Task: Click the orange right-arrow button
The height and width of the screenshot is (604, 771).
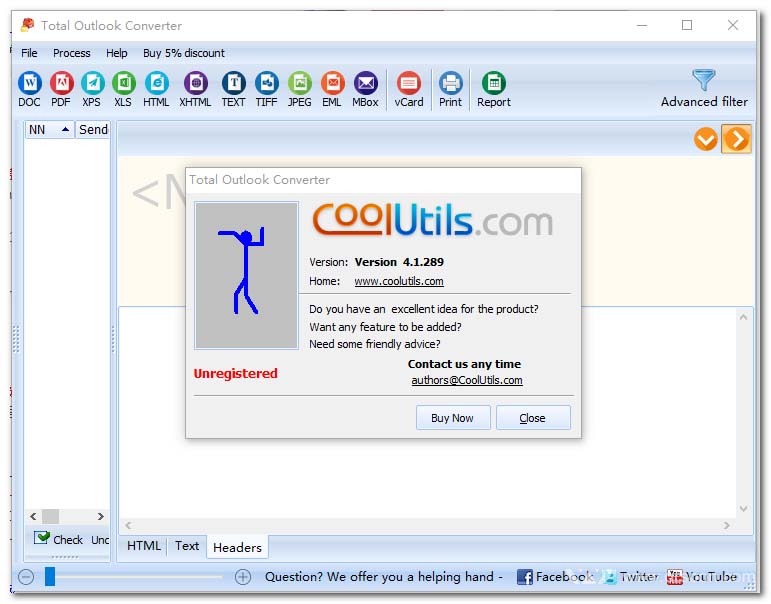Action: (736, 139)
